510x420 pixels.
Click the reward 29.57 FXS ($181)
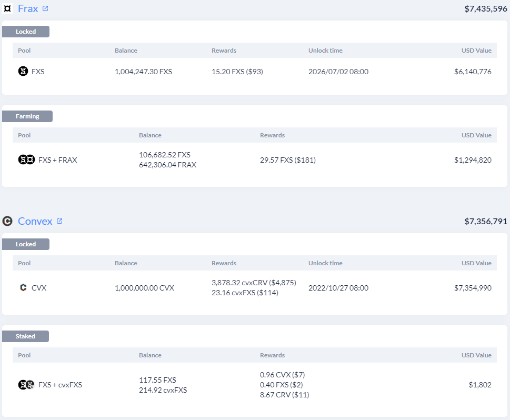point(288,160)
